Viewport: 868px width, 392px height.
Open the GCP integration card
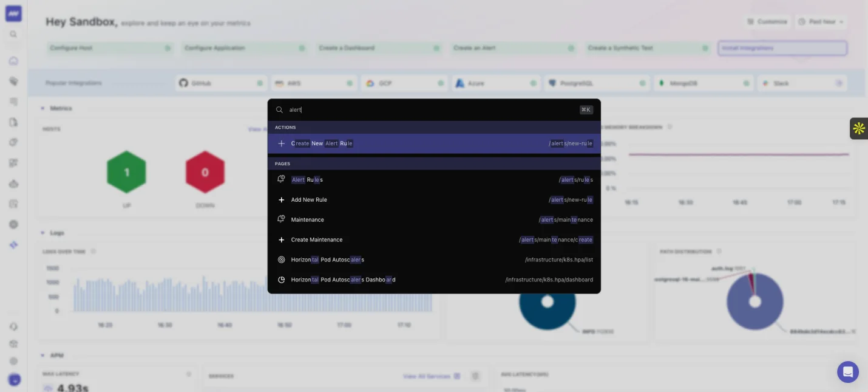(404, 83)
